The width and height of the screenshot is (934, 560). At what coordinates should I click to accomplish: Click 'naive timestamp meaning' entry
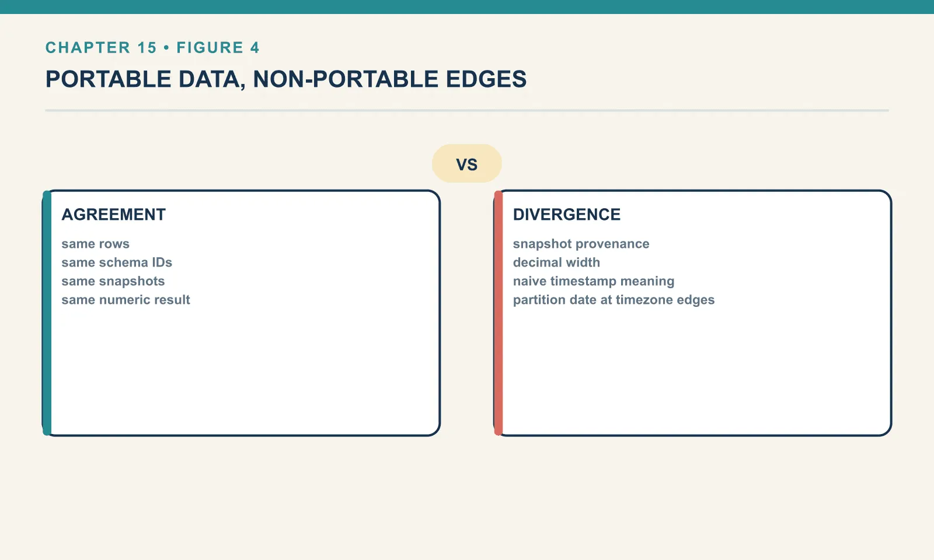[x=594, y=281]
